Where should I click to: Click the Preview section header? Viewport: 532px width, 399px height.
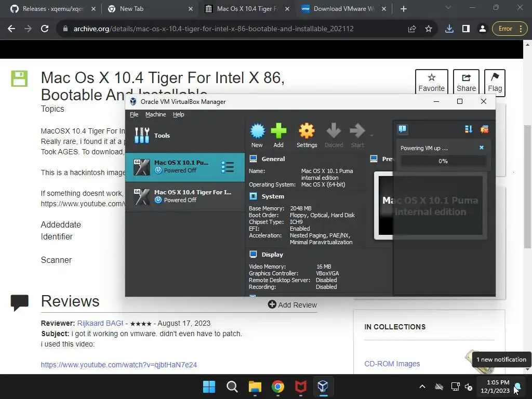coord(381,159)
